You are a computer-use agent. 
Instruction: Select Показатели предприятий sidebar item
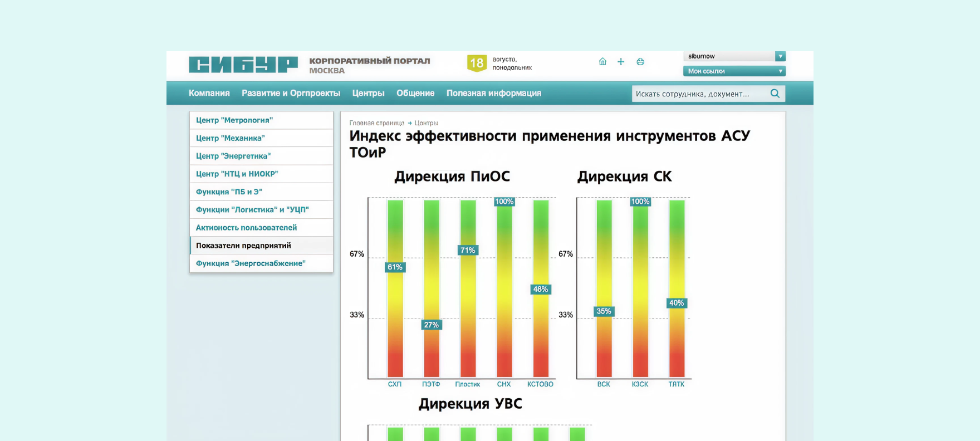click(261, 245)
